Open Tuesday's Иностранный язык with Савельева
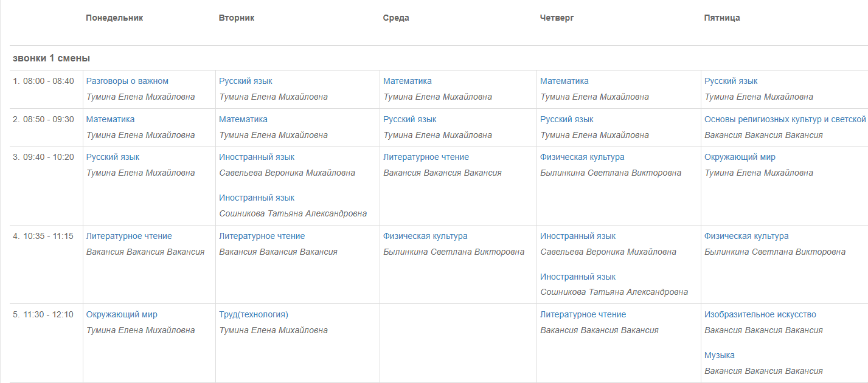The image size is (868, 383). (257, 157)
